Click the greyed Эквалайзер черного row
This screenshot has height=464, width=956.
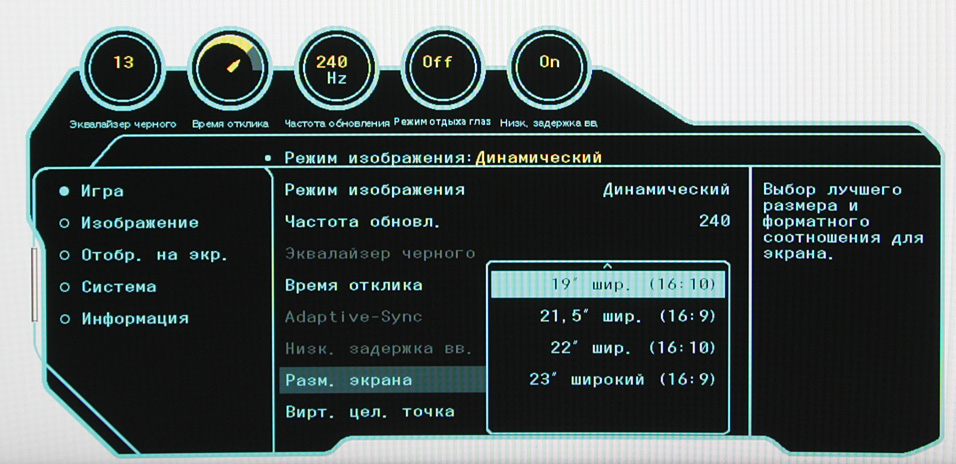380,253
